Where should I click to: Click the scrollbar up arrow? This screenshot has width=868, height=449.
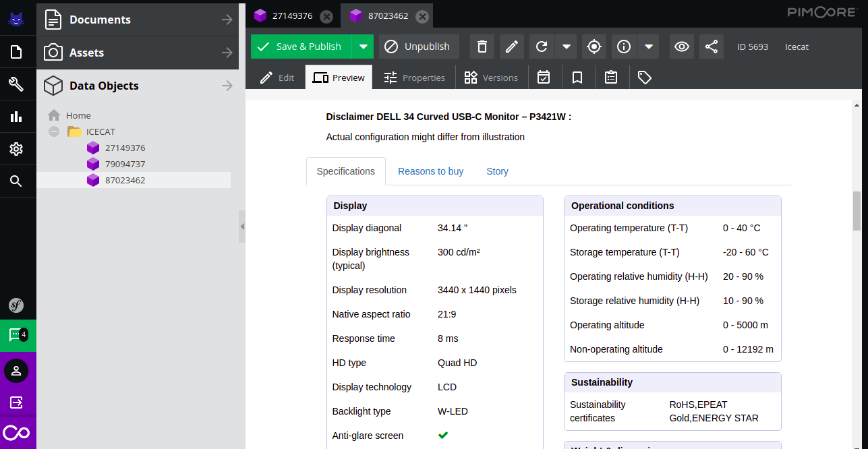[857, 106]
